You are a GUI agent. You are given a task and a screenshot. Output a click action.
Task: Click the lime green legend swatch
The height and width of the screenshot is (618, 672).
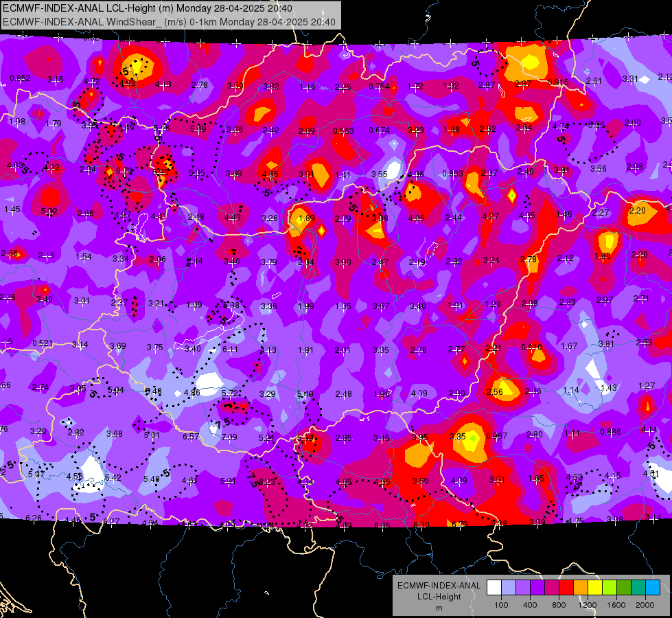click(610, 588)
